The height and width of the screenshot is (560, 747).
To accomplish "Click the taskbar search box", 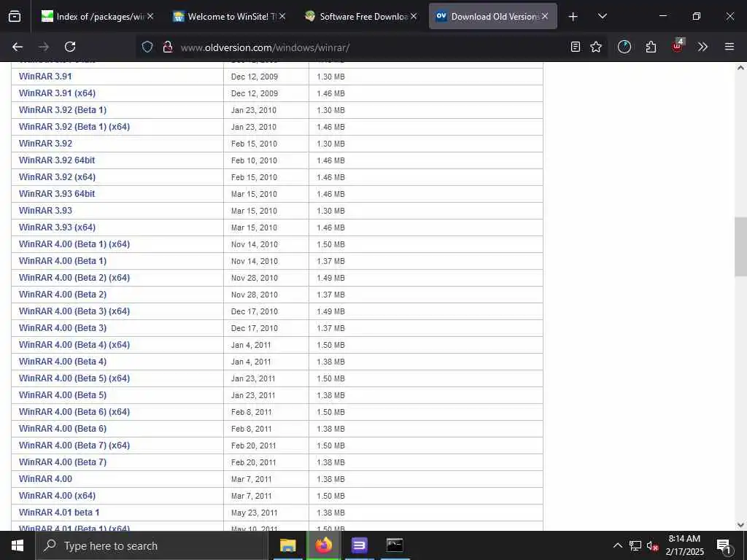I will (152, 545).
